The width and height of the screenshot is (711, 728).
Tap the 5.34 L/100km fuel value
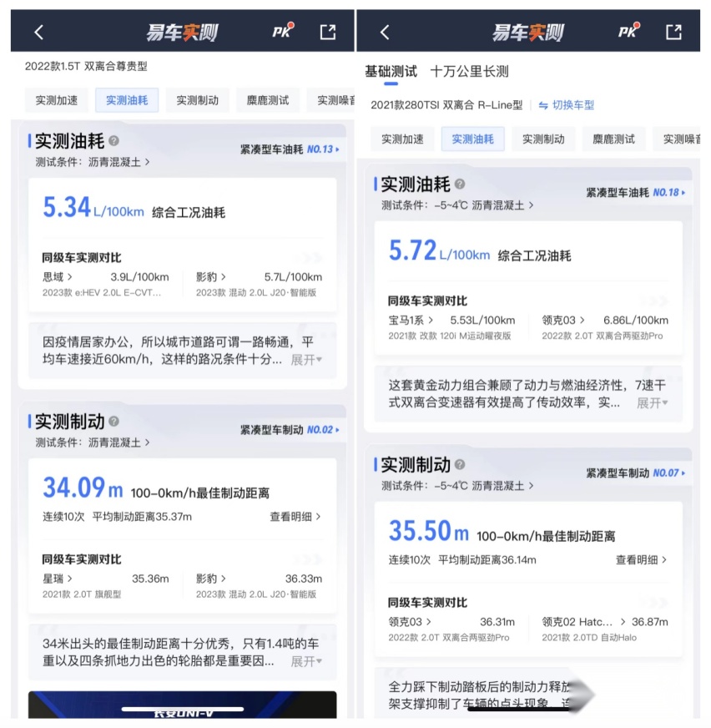click(93, 208)
